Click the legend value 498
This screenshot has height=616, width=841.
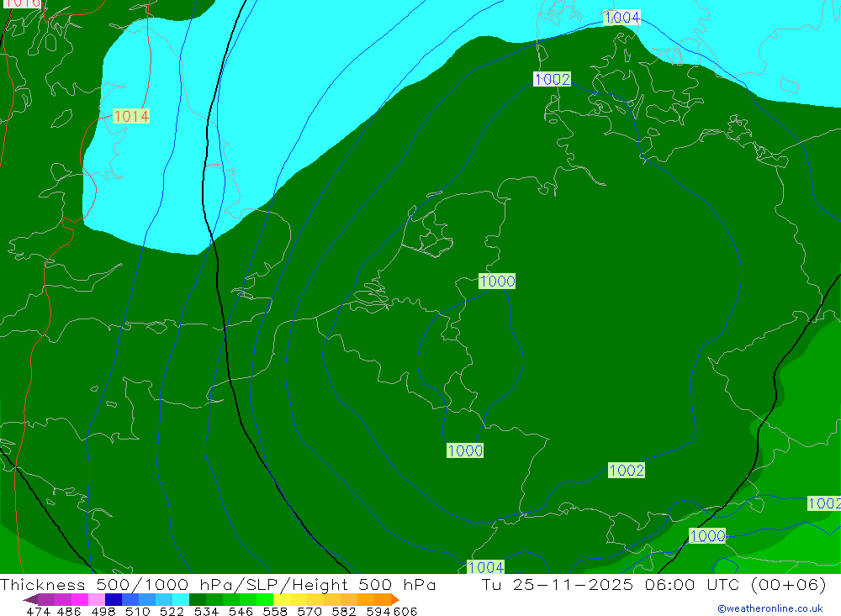[x=103, y=611]
